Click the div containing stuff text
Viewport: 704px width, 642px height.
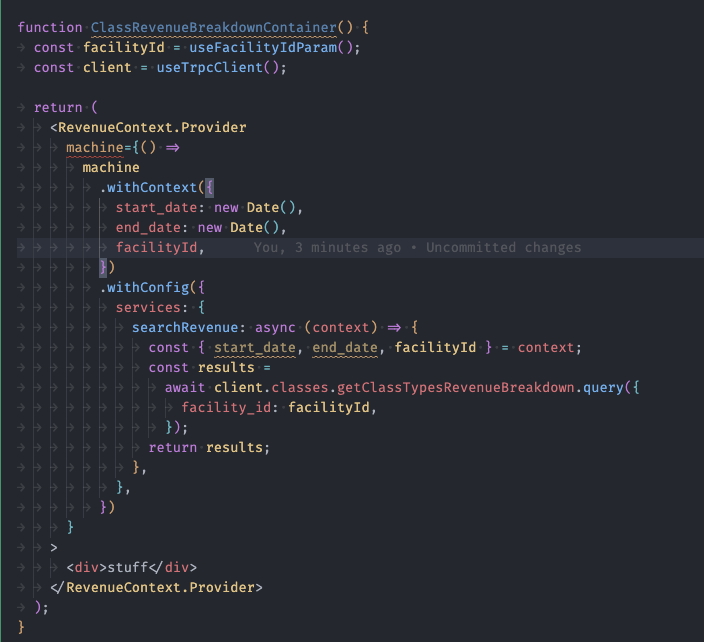132,567
